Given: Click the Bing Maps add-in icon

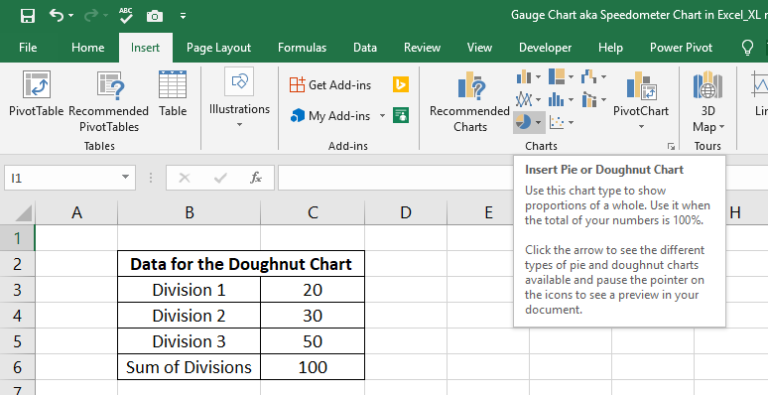Looking at the screenshot, I should coord(401,85).
